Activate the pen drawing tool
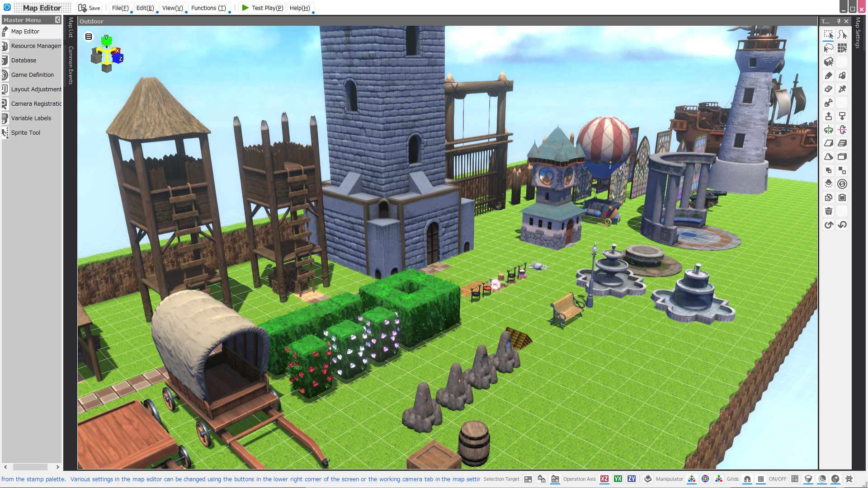868x488 pixels. pyautogui.click(x=828, y=76)
